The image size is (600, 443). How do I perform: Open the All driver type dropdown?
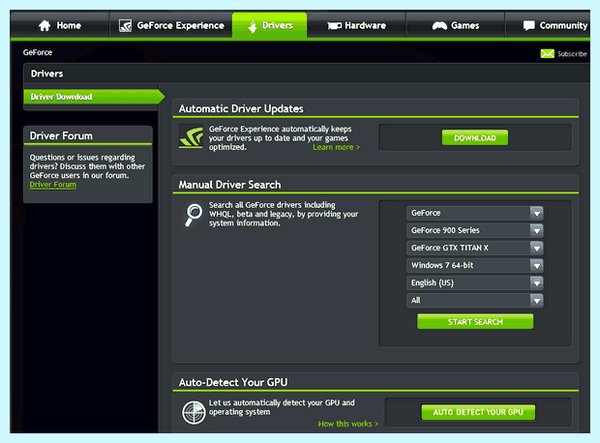point(474,300)
